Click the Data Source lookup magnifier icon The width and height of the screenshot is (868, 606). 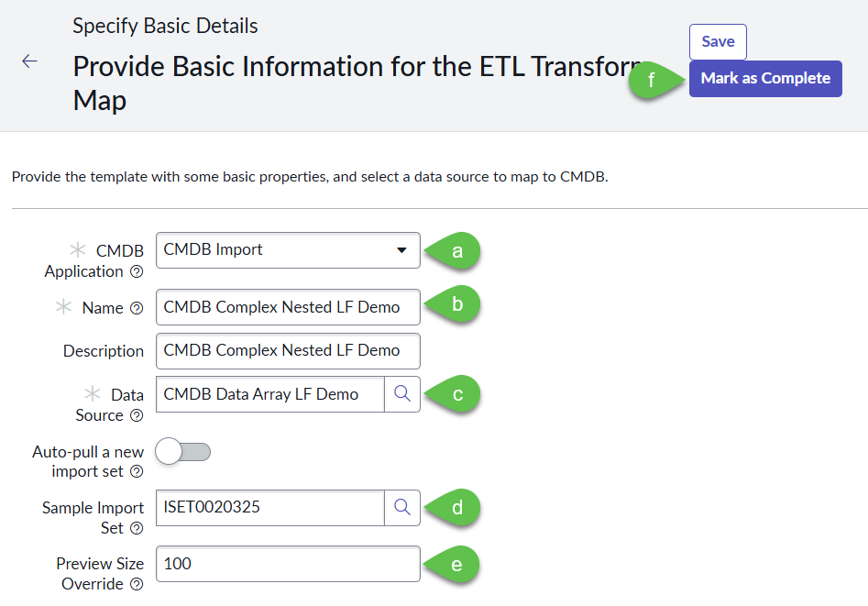click(x=402, y=393)
